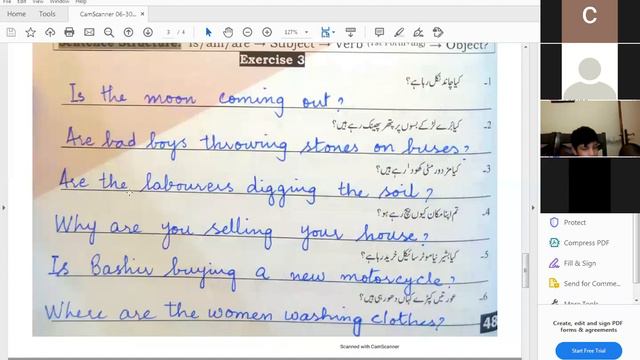Open the Compress PDF tool label

[587, 243]
